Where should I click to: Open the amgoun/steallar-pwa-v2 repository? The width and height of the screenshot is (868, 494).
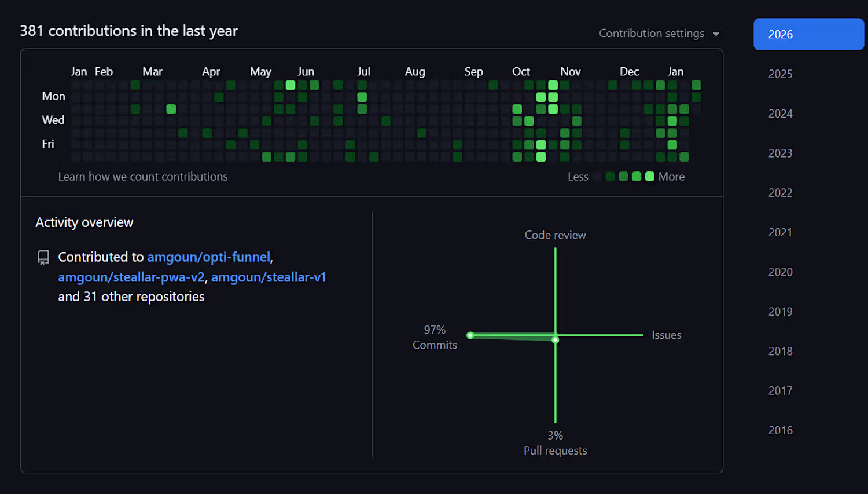(131, 277)
